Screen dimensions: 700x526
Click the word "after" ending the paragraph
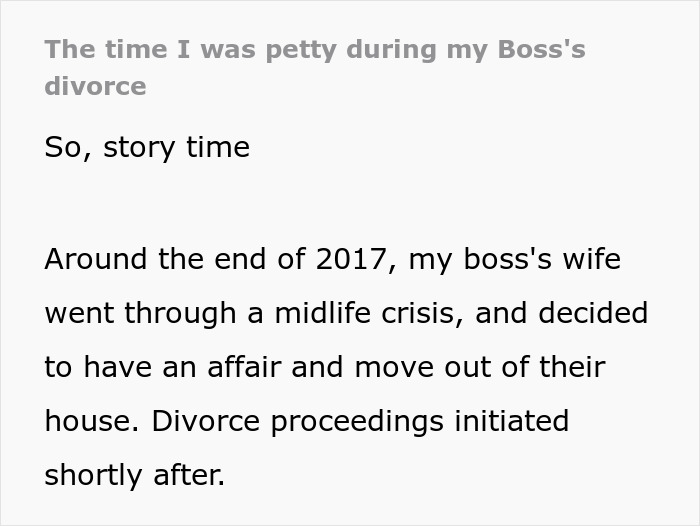tap(184, 476)
